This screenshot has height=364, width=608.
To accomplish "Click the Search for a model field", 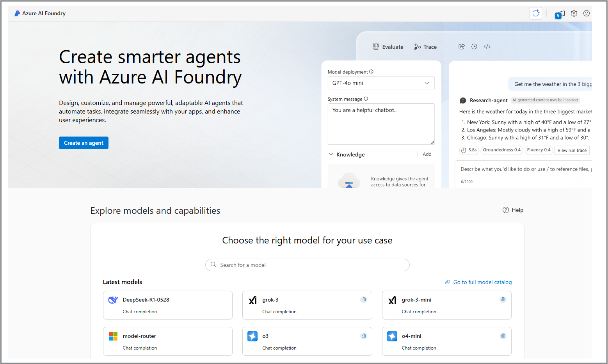I will pyautogui.click(x=307, y=265).
